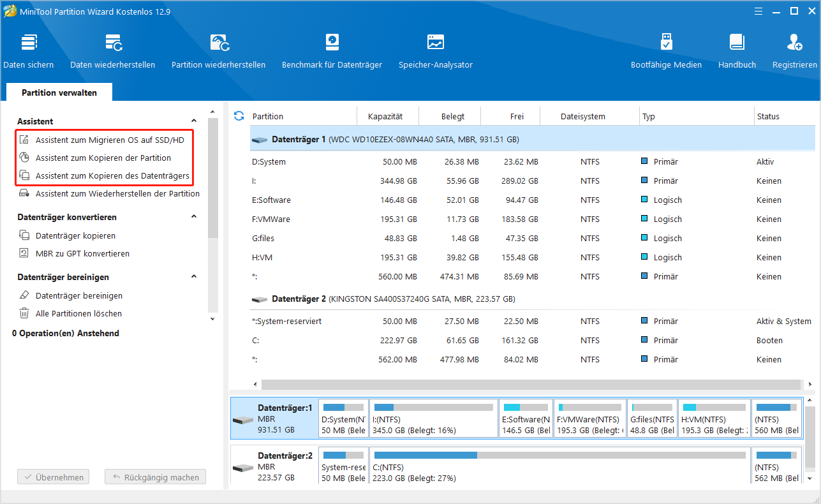Click Migrieren OS auf SSD/HD icon
The image size is (821, 504).
[x=24, y=140]
